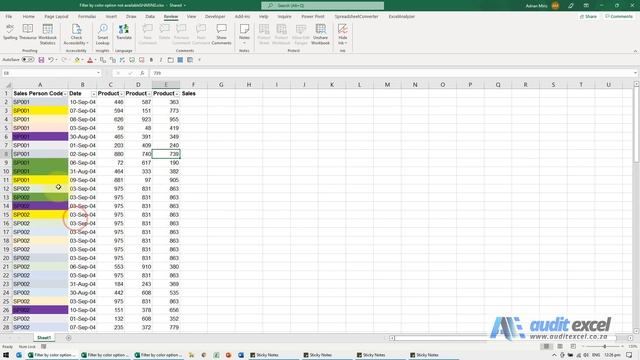Switch to the Formulas tab
The width and height of the screenshot is (640, 360).
[87, 16]
